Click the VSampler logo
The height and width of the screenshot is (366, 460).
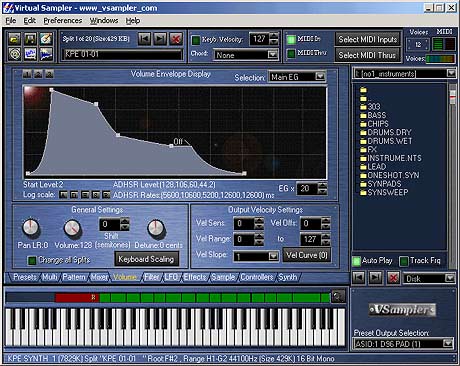pyautogui.click(x=403, y=310)
